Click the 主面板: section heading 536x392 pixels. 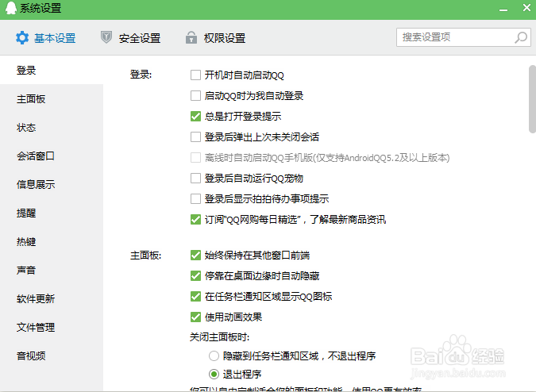pos(145,255)
